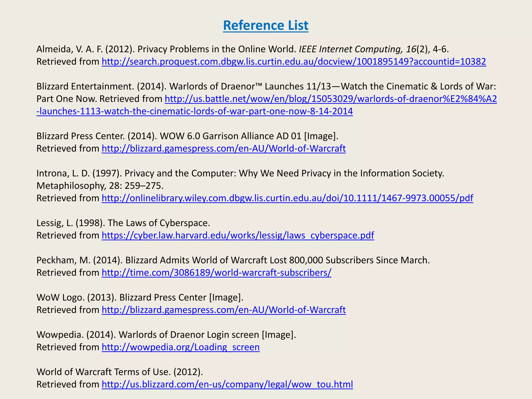532x399 pixels.
Task: Click the Almeida, V. A. F. (2012) citation text
Action: [243, 49]
